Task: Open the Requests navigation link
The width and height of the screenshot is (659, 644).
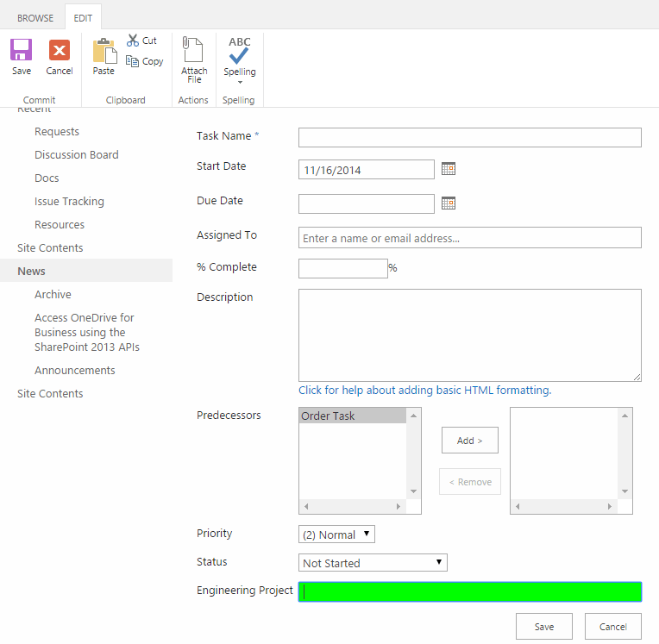Action: (57, 132)
